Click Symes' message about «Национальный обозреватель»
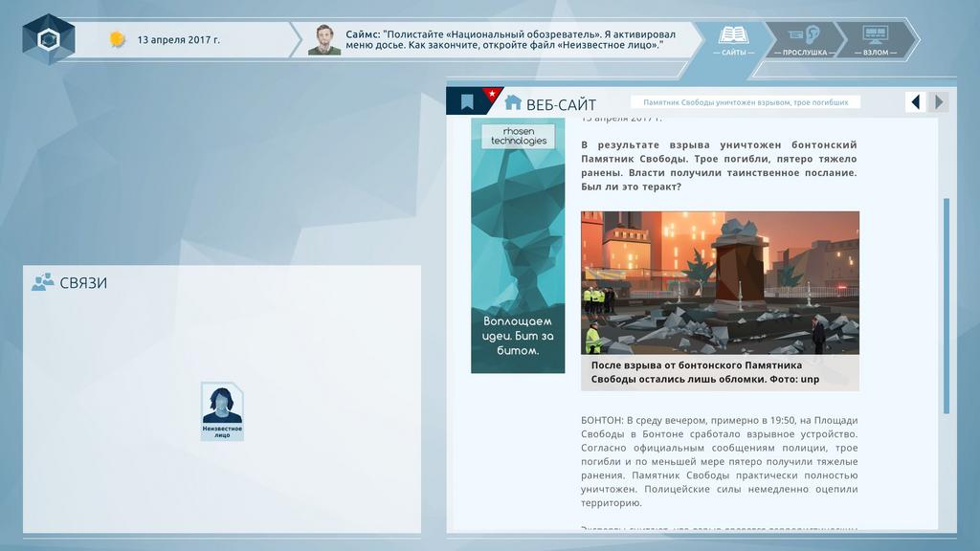 511,39
